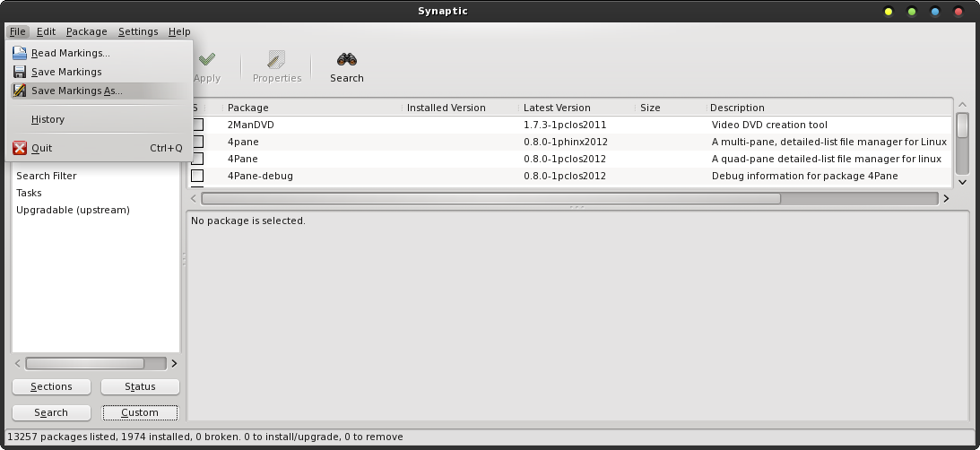
Task: Choose Save Markings from File menu
Action: click(x=99, y=72)
